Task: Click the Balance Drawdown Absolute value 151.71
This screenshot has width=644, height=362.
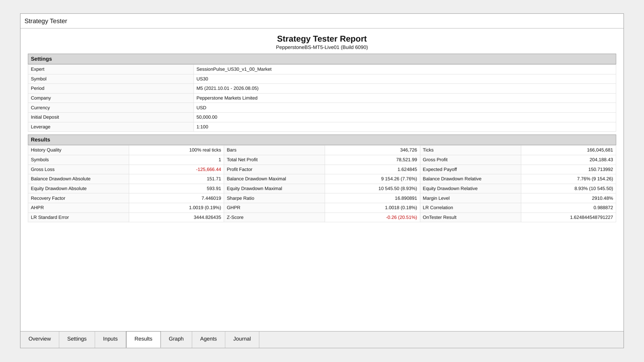Action: coord(214,179)
